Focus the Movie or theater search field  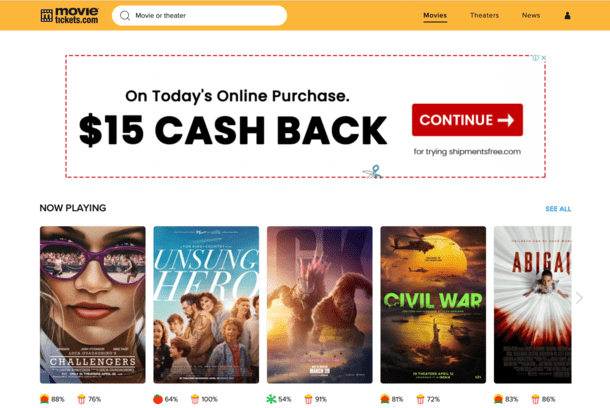pyautogui.click(x=200, y=16)
